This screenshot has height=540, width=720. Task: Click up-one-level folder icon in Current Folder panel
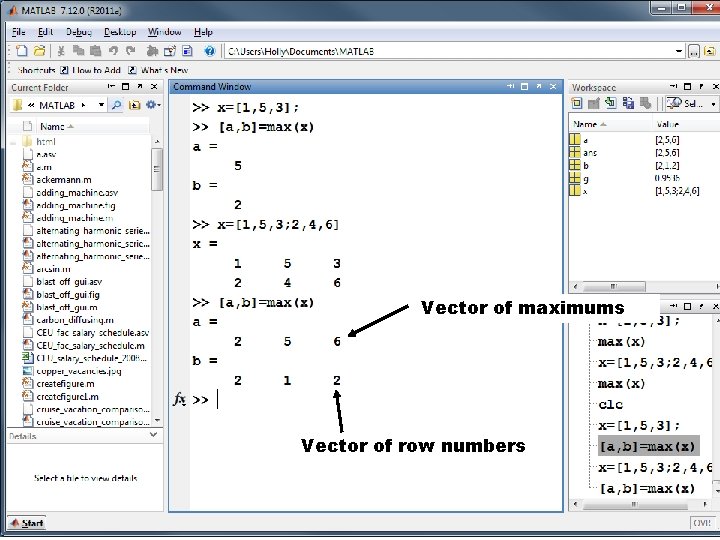tap(134, 105)
